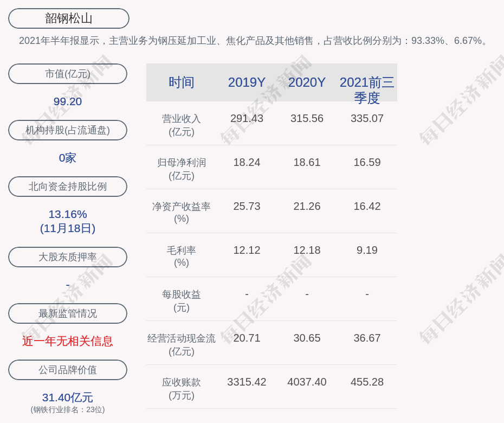The height and width of the screenshot is (423, 504).
Task: Select the 0家 institutional holding value
Action: pos(68,158)
